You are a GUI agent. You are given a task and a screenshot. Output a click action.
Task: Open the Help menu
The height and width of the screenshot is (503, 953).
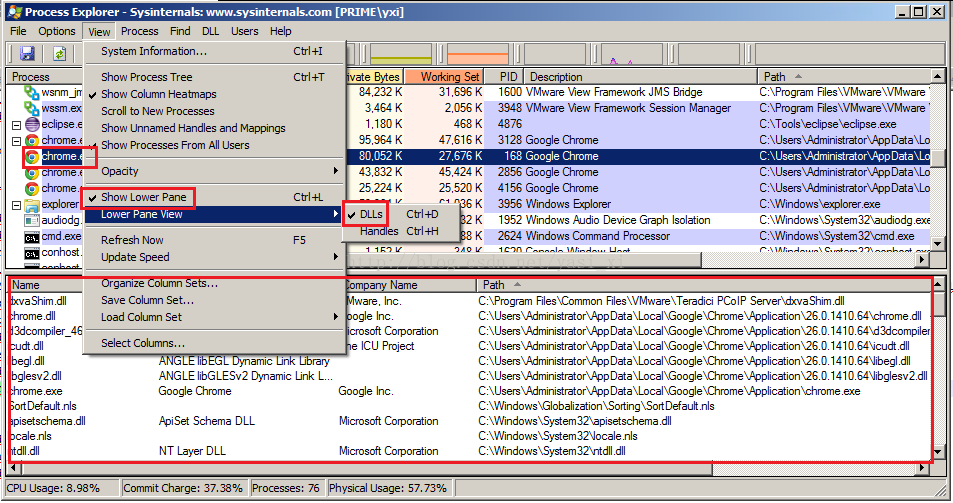pyautogui.click(x=281, y=31)
